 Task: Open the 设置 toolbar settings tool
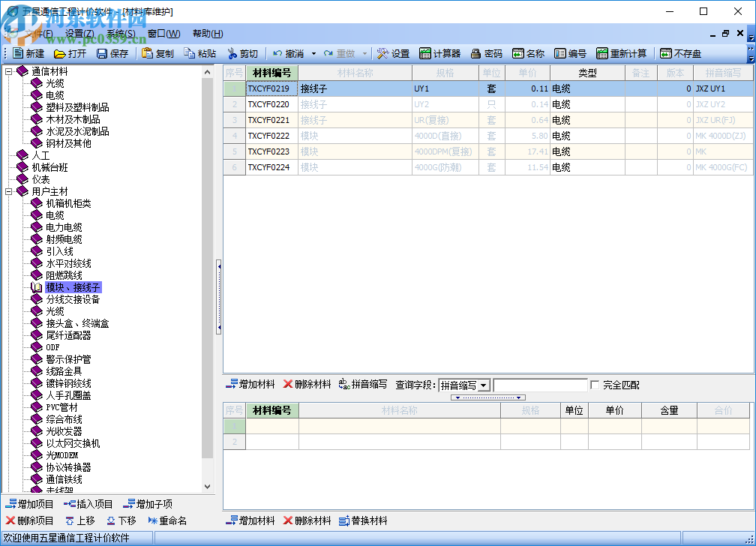pos(394,53)
